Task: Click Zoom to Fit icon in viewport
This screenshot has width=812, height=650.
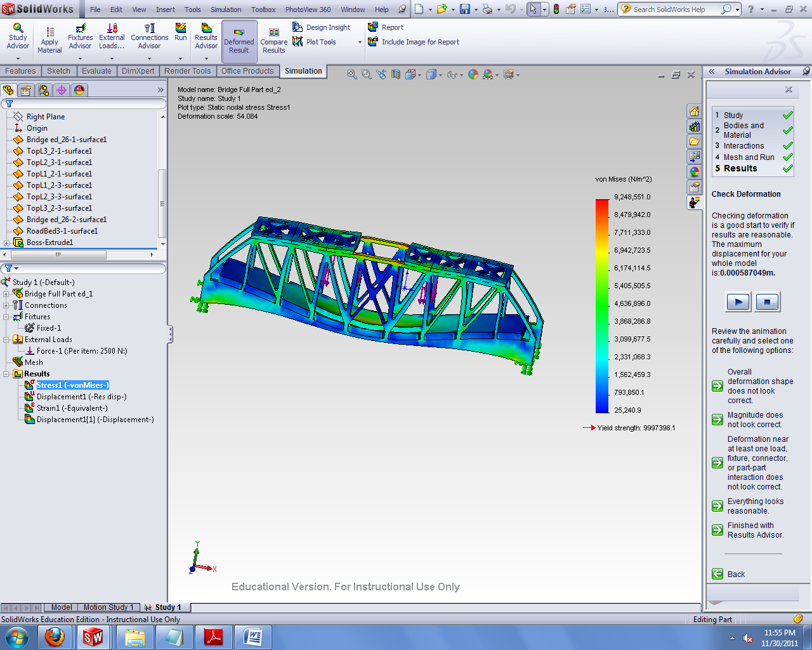Action: tap(351, 74)
